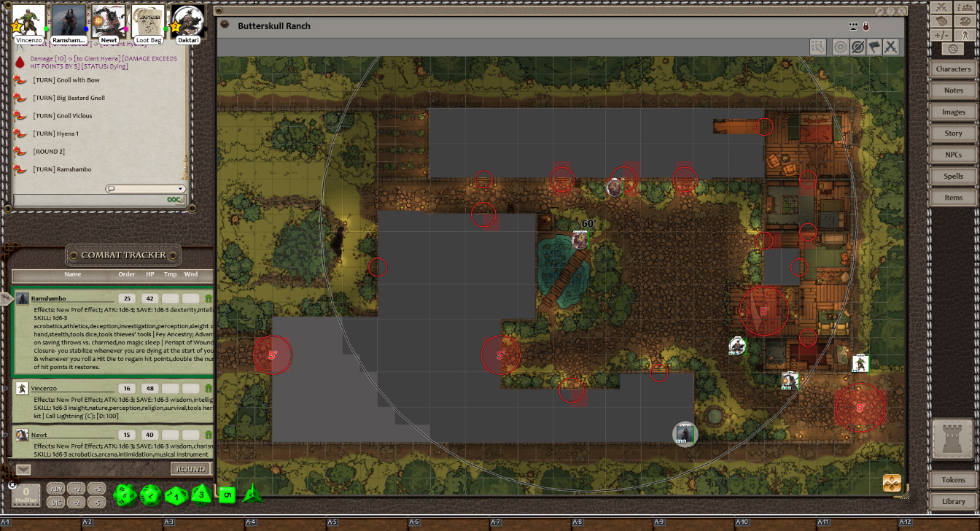The width and height of the screenshot is (980, 531).
Task: Open the Loot Bag portrait
Action: tap(148, 22)
